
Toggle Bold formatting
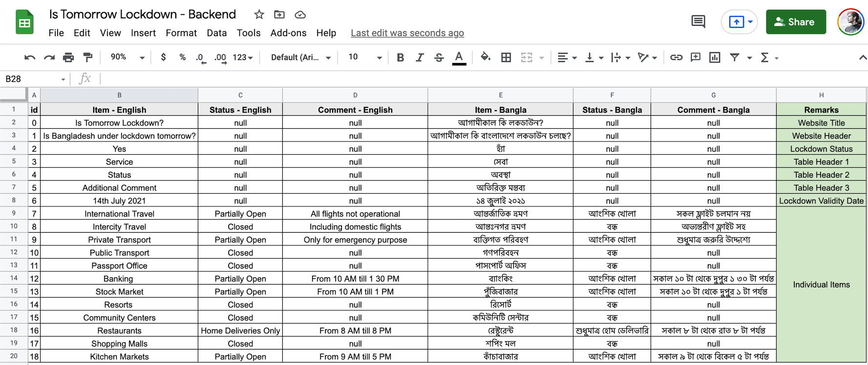pyautogui.click(x=401, y=58)
